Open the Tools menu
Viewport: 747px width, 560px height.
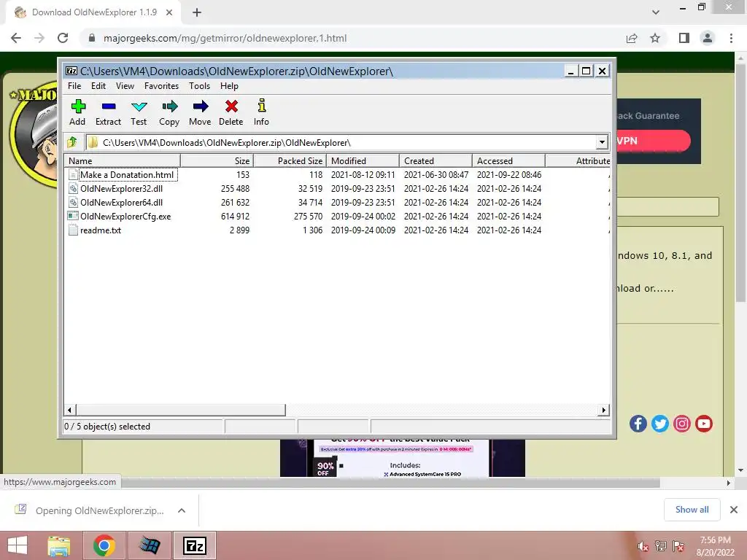(199, 86)
